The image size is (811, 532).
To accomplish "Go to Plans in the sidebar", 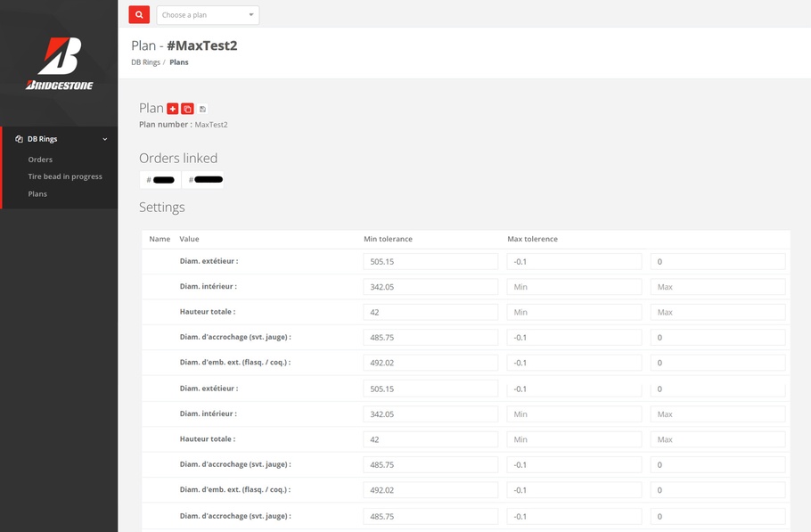I will [37, 193].
